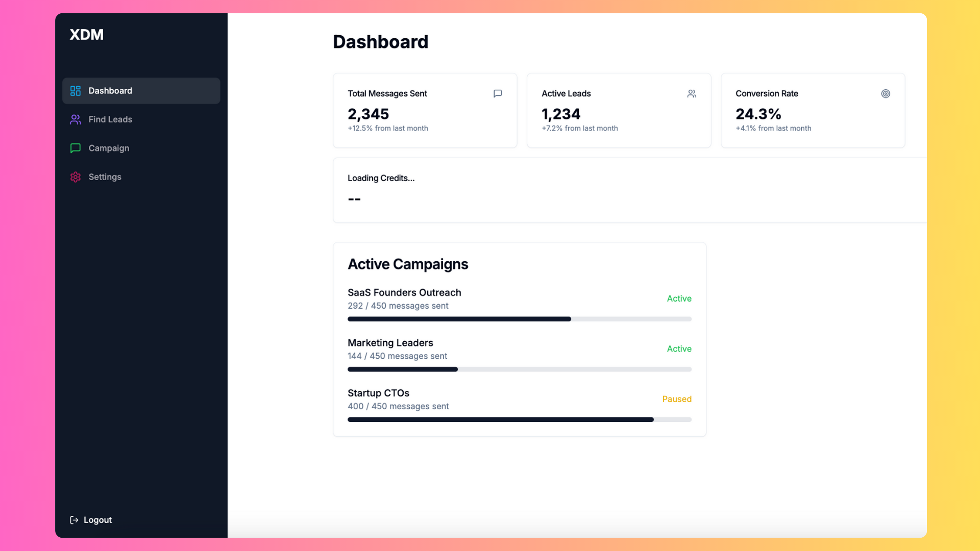Click users icon on Active Leads card
Viewport: 980px width, 551px height.
click(692, 93)
